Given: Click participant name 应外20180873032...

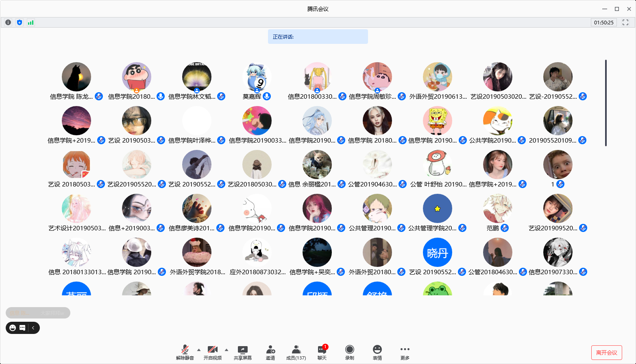Looking at the screenshot, I should 258,272.
